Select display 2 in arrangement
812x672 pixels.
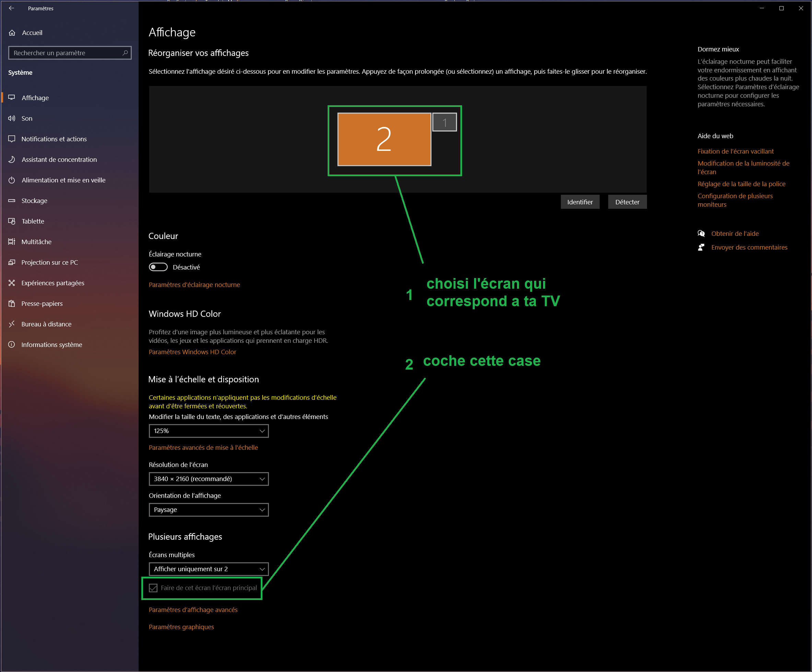[x=384, y=139]
